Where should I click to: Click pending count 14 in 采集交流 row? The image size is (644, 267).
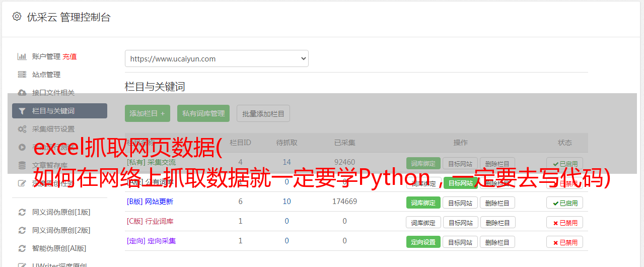(287, 162)
